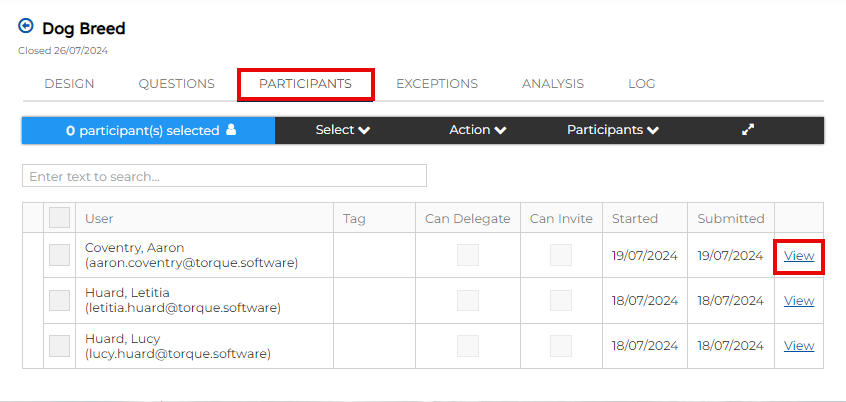This screenshot has width=846, height=402.
Task: Switch to the Design tab
Action: pos(69,84)
